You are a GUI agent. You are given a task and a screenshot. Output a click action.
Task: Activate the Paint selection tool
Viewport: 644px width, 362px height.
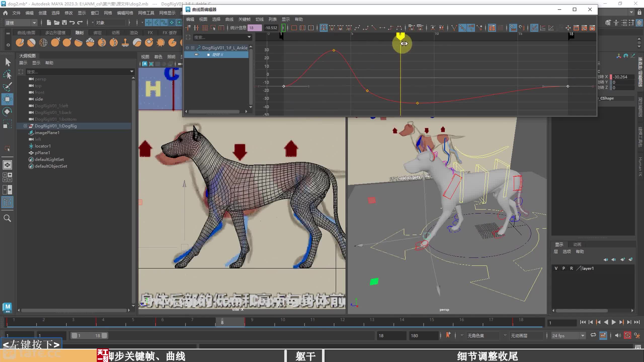click(x=8, y=87)
